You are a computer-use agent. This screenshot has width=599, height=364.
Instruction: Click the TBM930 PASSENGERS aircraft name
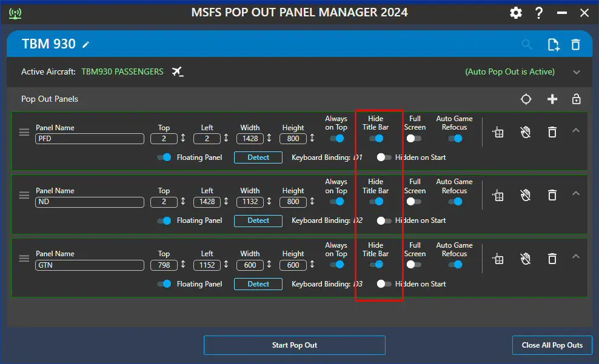(122, 71)
